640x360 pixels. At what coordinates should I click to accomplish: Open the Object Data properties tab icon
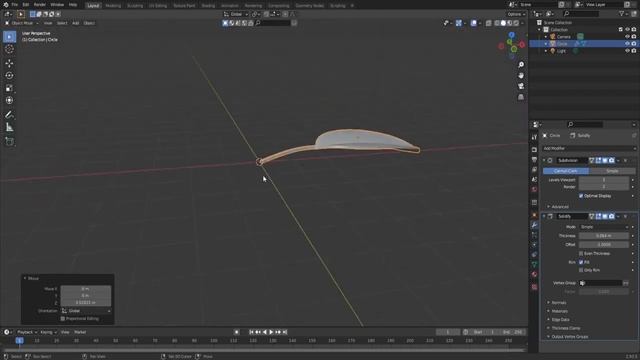point(534,264)
